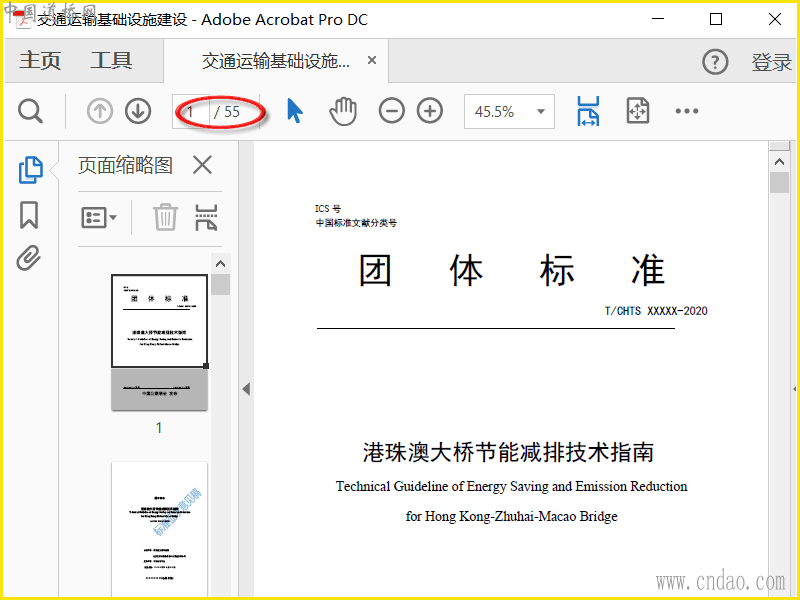The image size is (800, 600).
Task: Click fit-width scrolling mode icon
Action: [588, 111]
